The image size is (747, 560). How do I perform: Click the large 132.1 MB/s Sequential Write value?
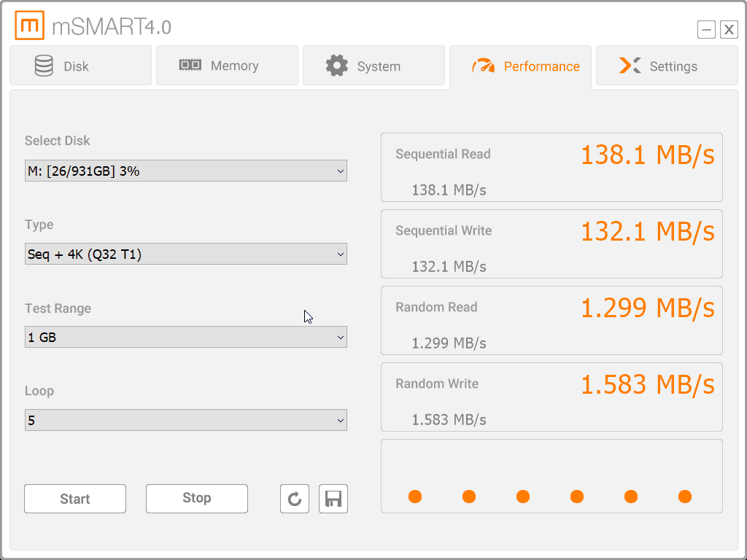(648, 232)
